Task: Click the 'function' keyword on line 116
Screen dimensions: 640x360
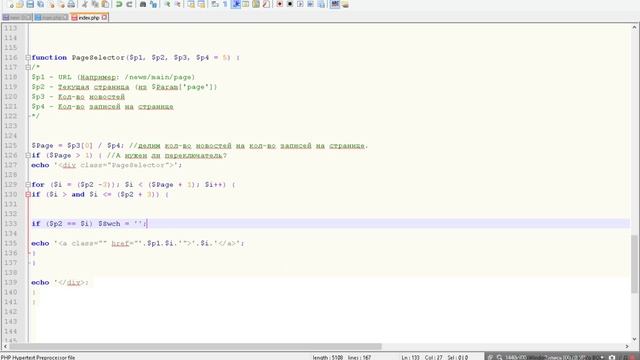Action: 49,58
